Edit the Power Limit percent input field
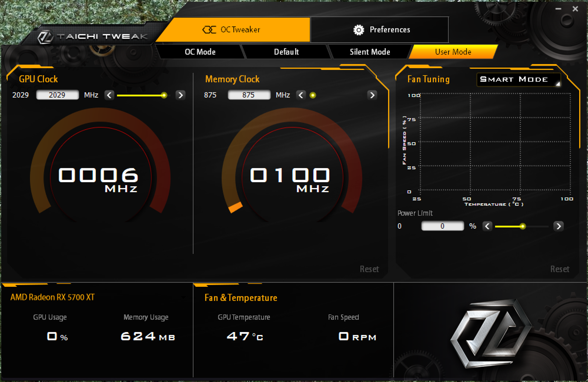This screenshot has width=588, height=382. pyautogui.click(x=442, y=226)
